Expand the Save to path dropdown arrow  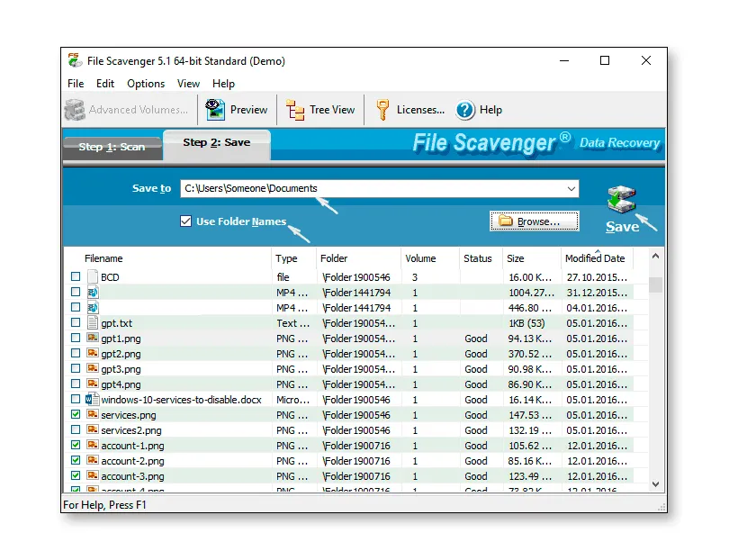[571, 189]
